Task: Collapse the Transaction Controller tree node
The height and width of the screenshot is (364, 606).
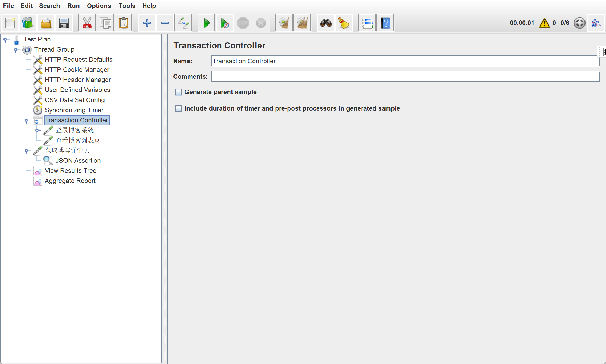Action: tap(26, 120)
